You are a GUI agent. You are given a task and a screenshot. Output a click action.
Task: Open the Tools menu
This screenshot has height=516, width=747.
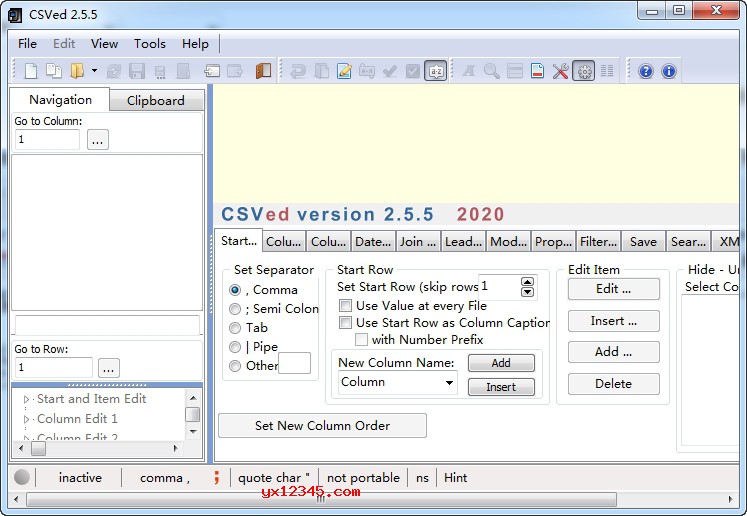[x=150, y=44]
